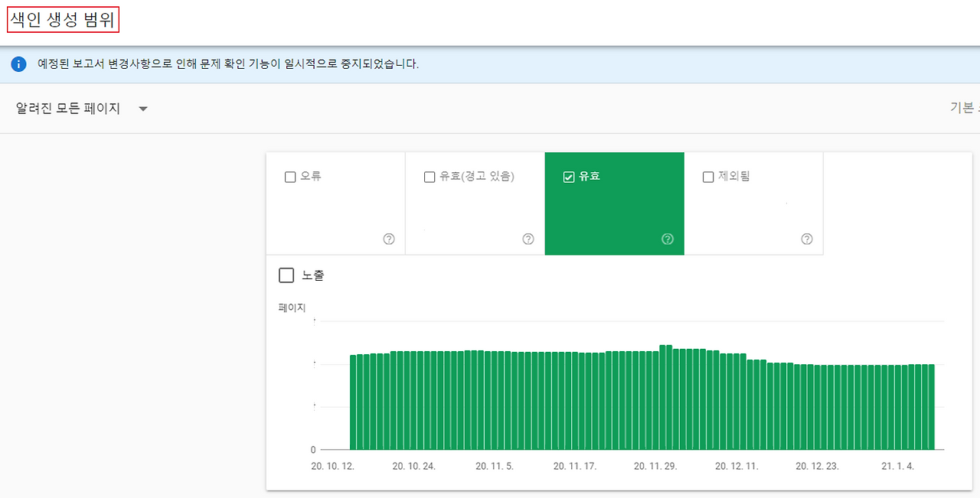Click the 0 value on chart axis

point(313,450)
